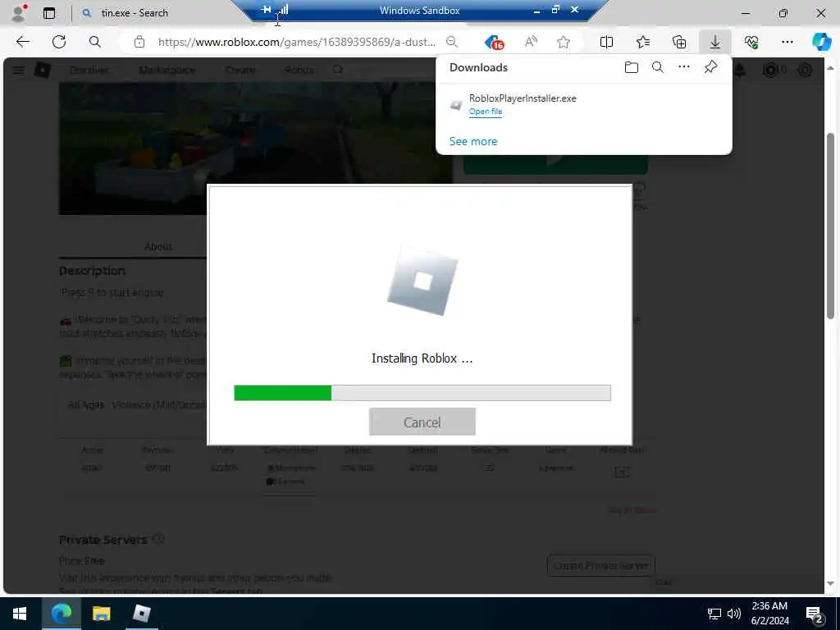Open the Windows Start menu

(x=20, y=614)
